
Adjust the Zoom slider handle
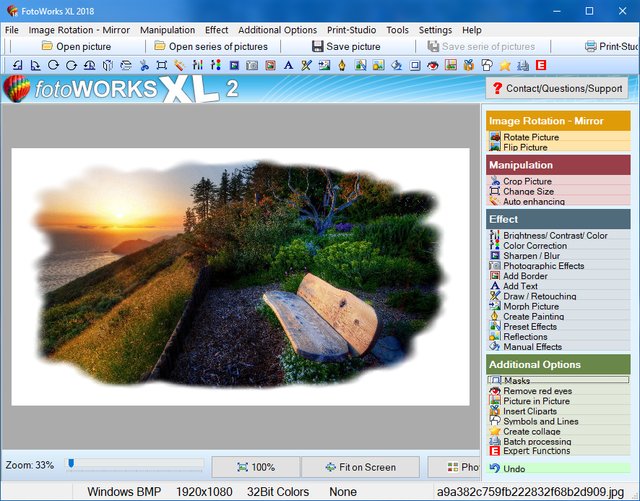click(71, 463)
